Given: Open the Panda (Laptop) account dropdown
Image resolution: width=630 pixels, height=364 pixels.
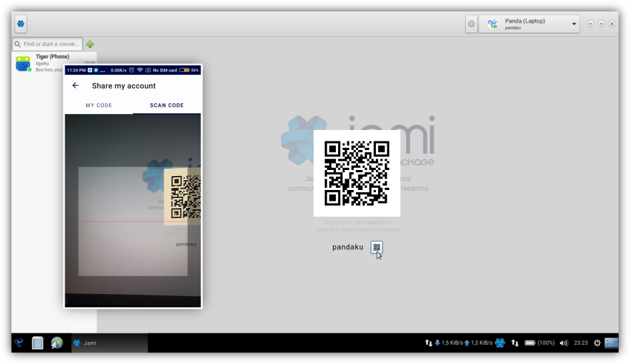Looking at the screenshot, I should pos(529,24).
